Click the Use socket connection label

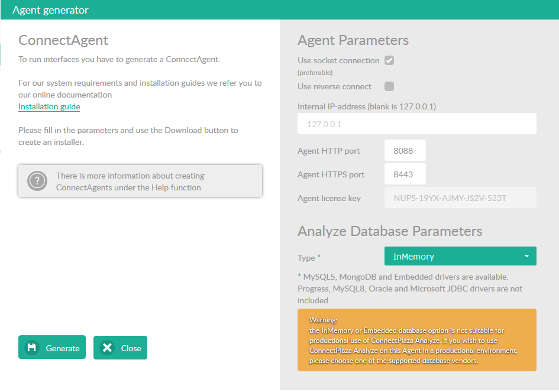(338, 60)
